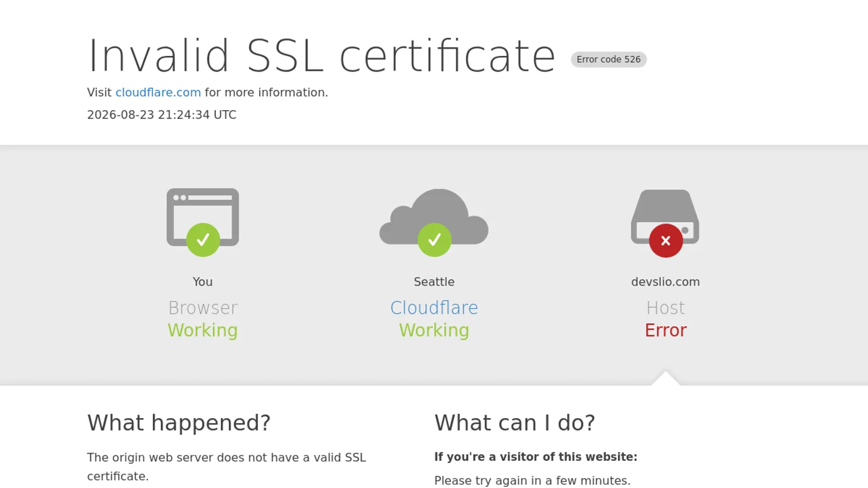
Task: Click the Working status under Cloudflare
Action: coord(434,331)
